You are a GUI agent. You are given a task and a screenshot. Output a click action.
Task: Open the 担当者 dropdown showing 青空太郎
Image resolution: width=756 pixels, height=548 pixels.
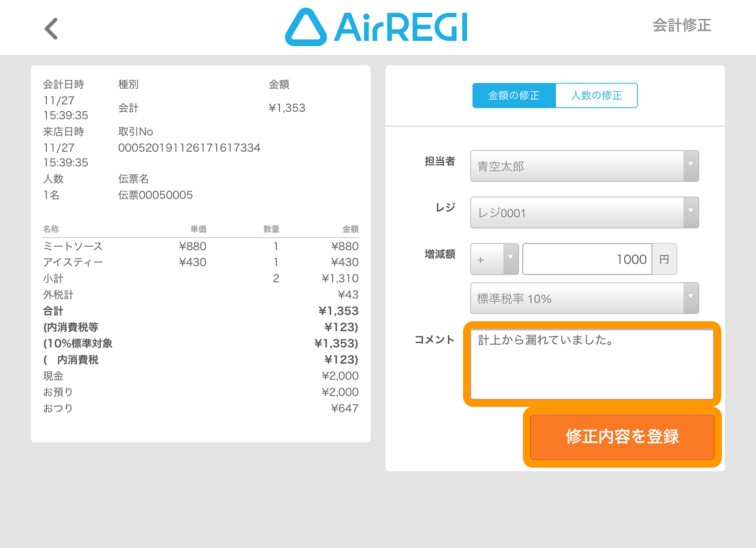click(x=584, y=166)
